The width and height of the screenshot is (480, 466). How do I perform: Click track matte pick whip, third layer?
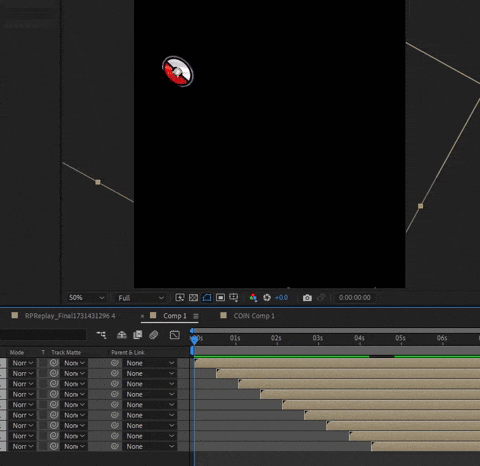point(54,384)
